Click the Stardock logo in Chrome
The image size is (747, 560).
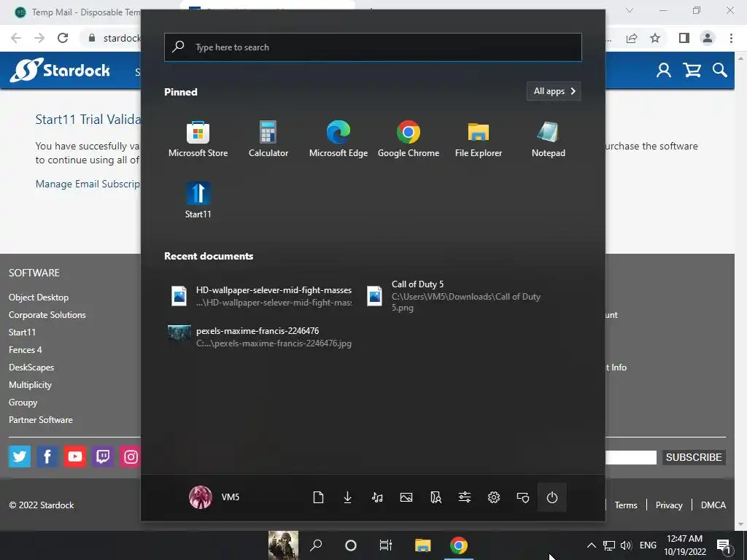pyautogui.click(x=61, y=71)
